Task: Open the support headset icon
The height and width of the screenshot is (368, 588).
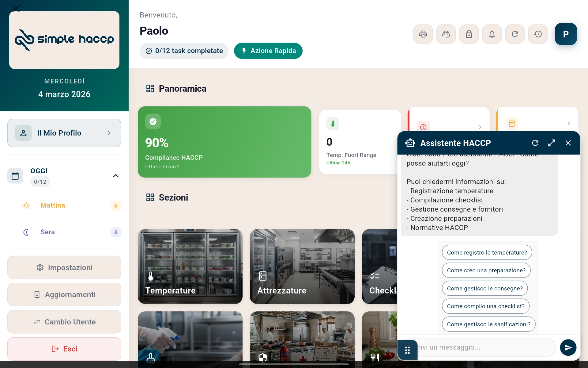Action: click(x=446, y=34)
